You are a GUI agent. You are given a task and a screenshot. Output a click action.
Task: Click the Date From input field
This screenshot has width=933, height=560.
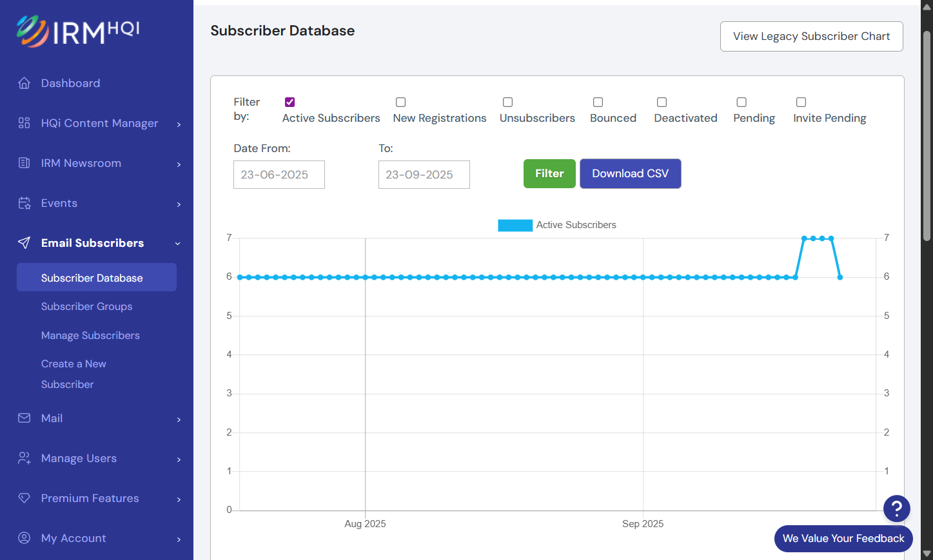pos(279,175)
